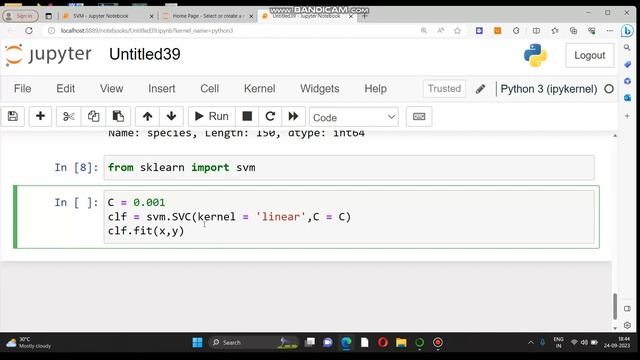Open the browser settings ellipsis menu
This screenshot has width=640, height=360.
[x=609, y=31]
